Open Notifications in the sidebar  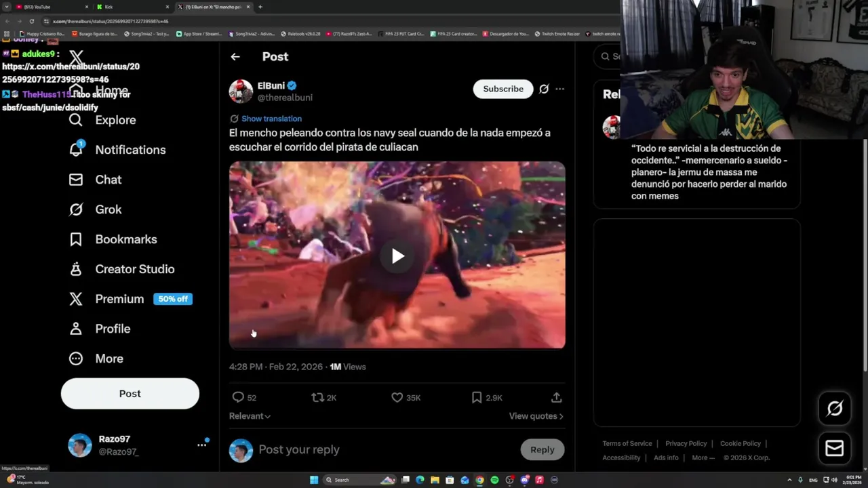pos(117,150)
